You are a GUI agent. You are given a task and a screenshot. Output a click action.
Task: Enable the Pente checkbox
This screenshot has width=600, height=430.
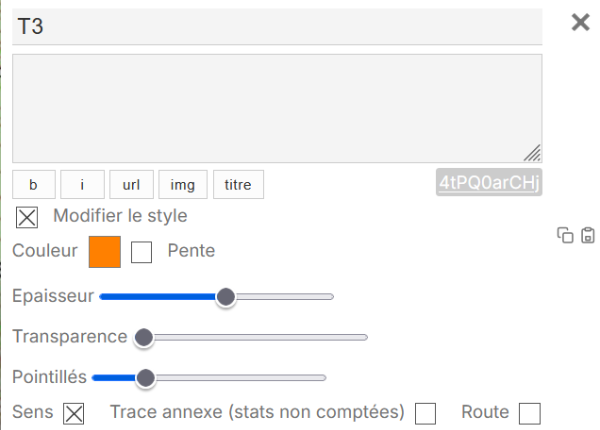[142, 252]
